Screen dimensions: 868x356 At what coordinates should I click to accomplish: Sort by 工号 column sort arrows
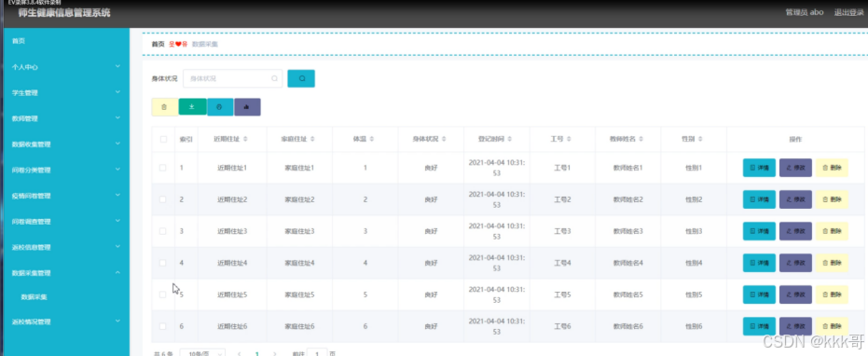[x=569, y=140]
